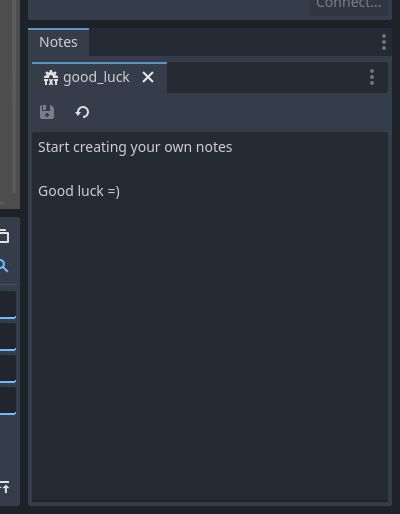Click the TXT gear icon on good_luck tab
The width and height of the screenshot is (400, 514).
click(51, 78)
